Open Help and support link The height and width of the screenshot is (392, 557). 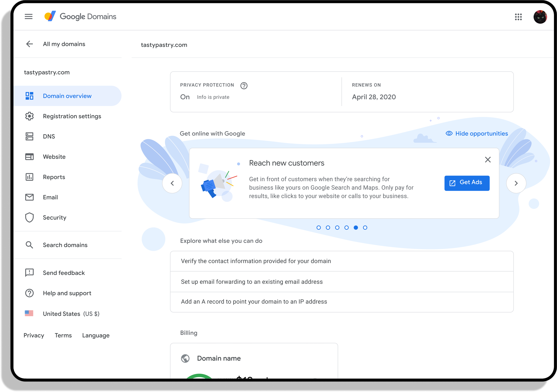(x=67, y=293)
